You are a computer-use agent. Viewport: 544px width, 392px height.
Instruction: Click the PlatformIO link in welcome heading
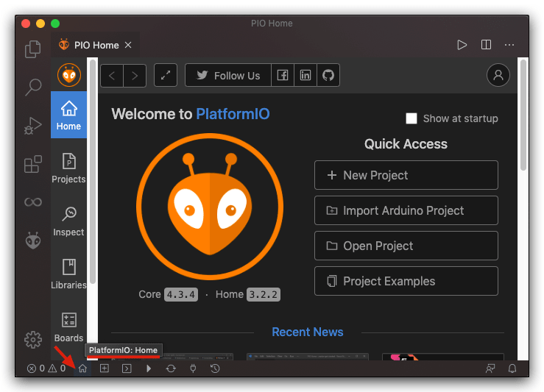[233, 114]
